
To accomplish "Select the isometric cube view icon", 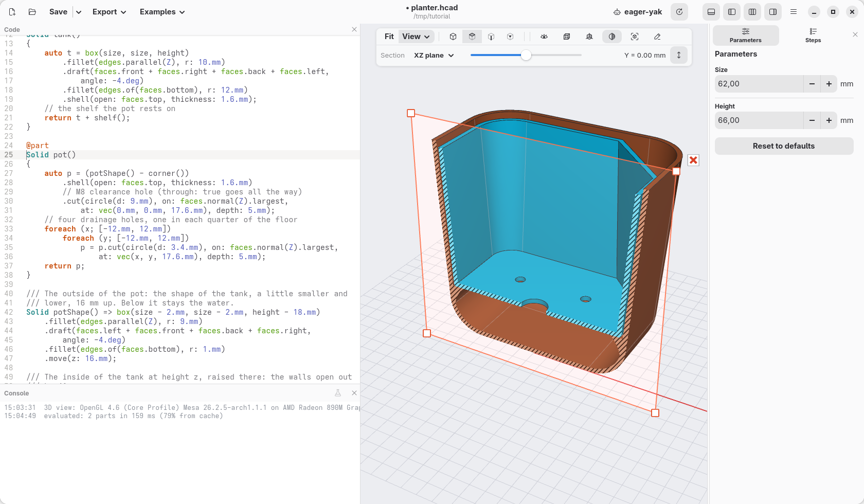I will pos(453,37).
